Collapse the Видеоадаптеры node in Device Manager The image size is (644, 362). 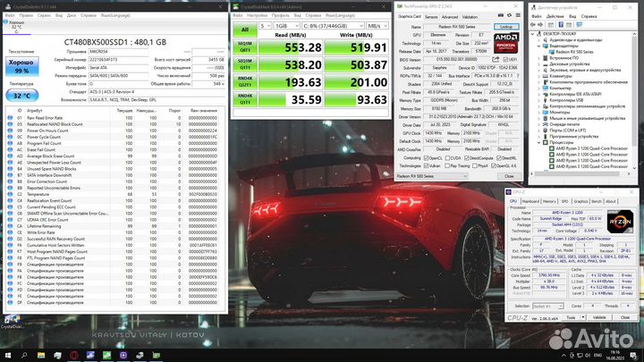click(x=539, y=46)
